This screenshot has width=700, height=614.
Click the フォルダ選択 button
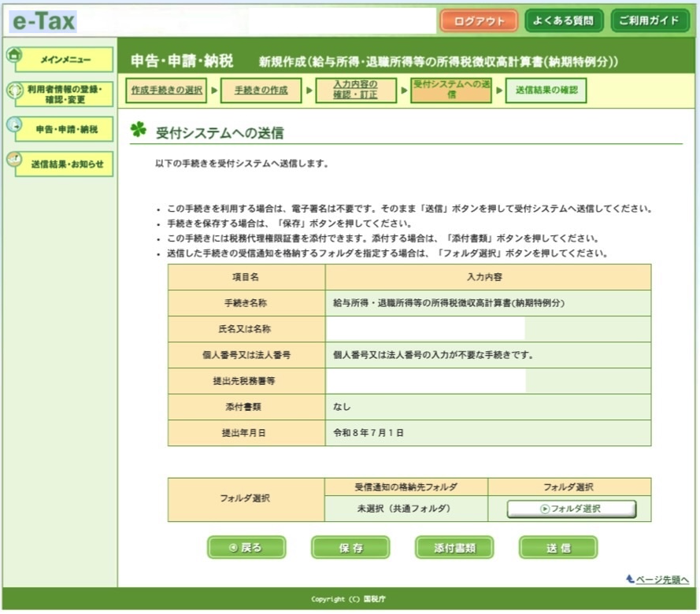[x=572, y=509]
